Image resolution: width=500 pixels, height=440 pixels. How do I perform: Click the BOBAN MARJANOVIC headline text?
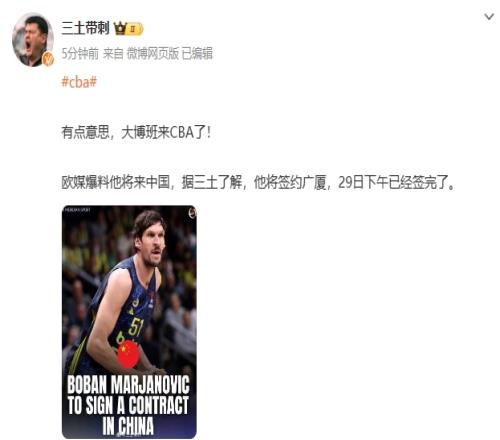[x=128, y=385]
